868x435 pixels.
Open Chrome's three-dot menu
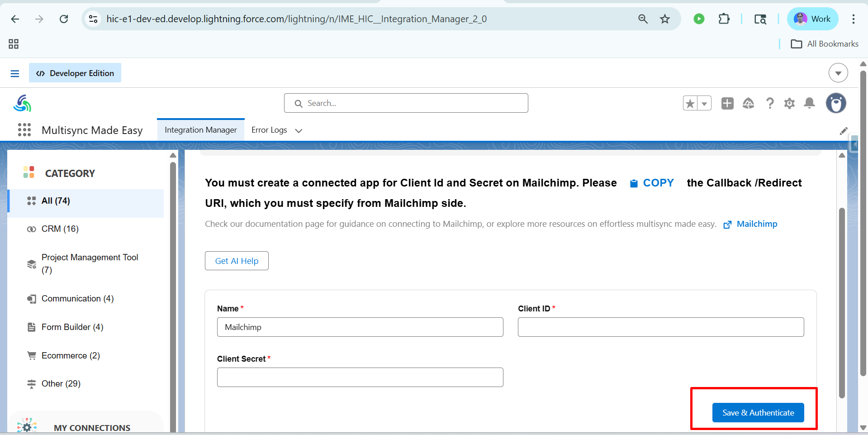click(x=853, y=19)
